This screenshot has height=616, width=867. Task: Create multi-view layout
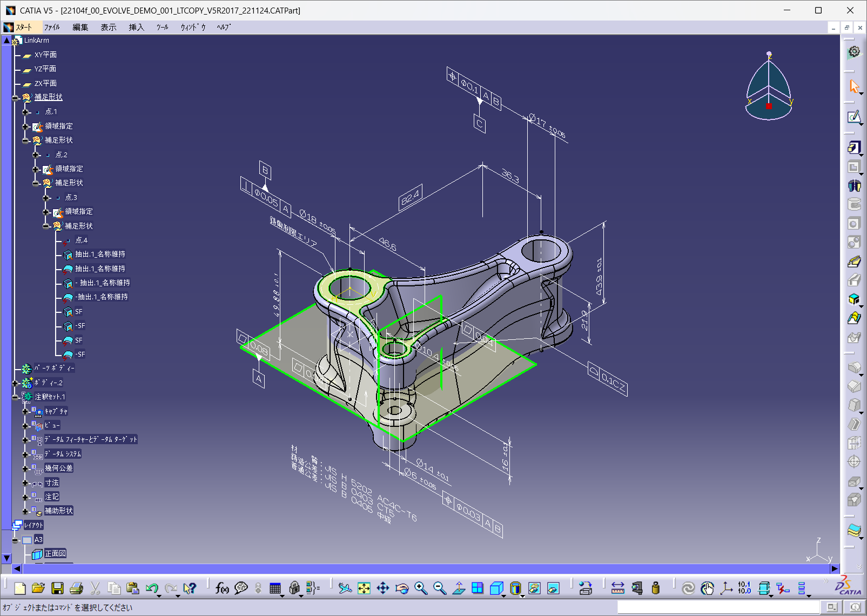pos(478,588)
